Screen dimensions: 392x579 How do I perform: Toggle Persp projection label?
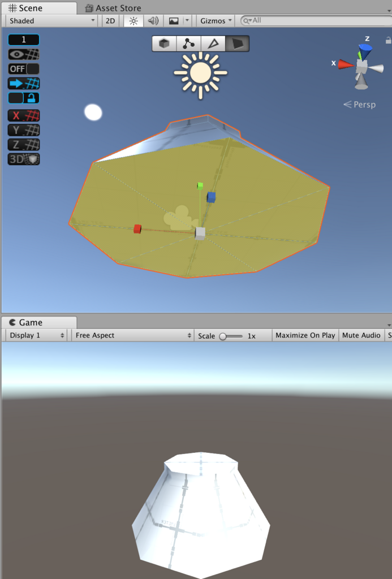point(360,105)
